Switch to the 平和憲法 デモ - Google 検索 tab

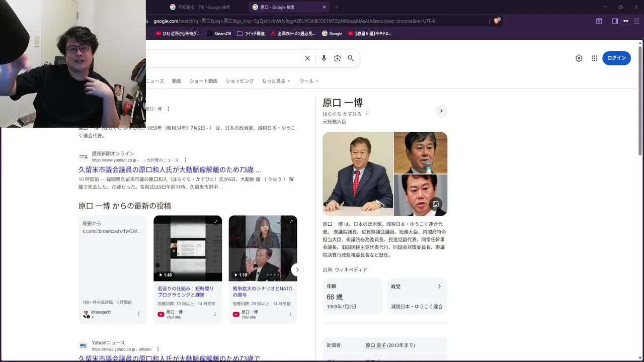pos(204,7)
